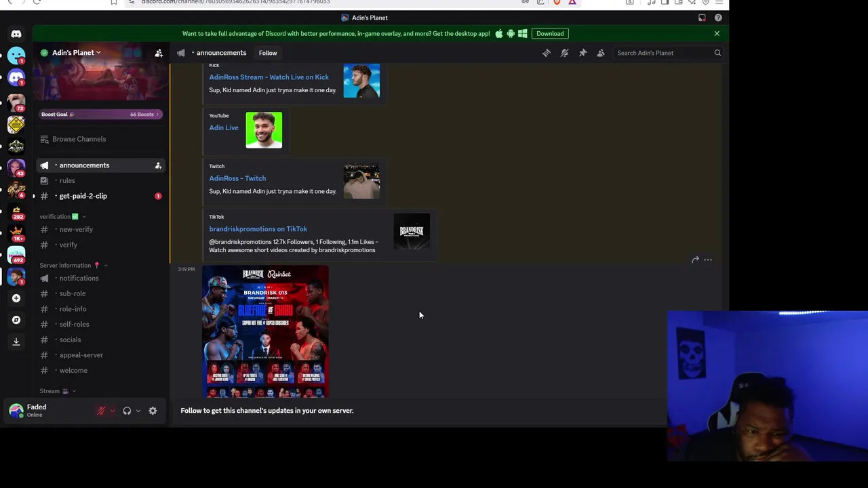This screenshot has height=488, width=868.
Task: Click Faded user avatar in user panel
Action: coord(16,411)
